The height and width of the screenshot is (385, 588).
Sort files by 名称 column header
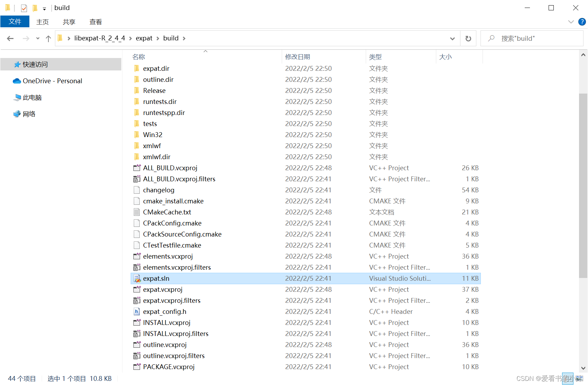point(206,57)
